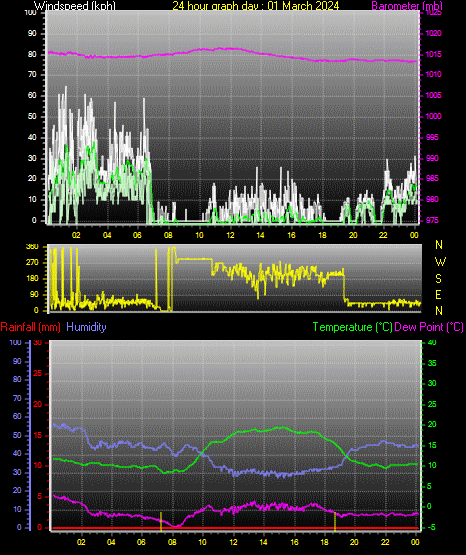This screenshot has height=555, width=466.
Task: Click hour "12" under the windspeed chart
Action: tap(230, 235)
